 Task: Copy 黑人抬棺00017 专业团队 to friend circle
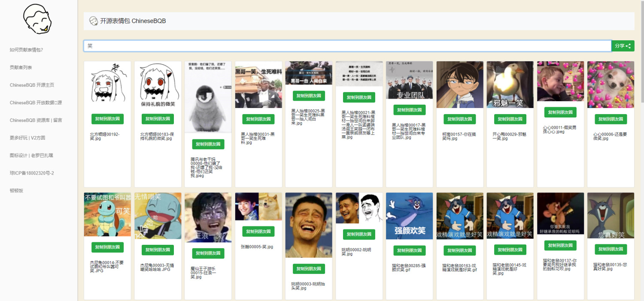pos(409,110)
